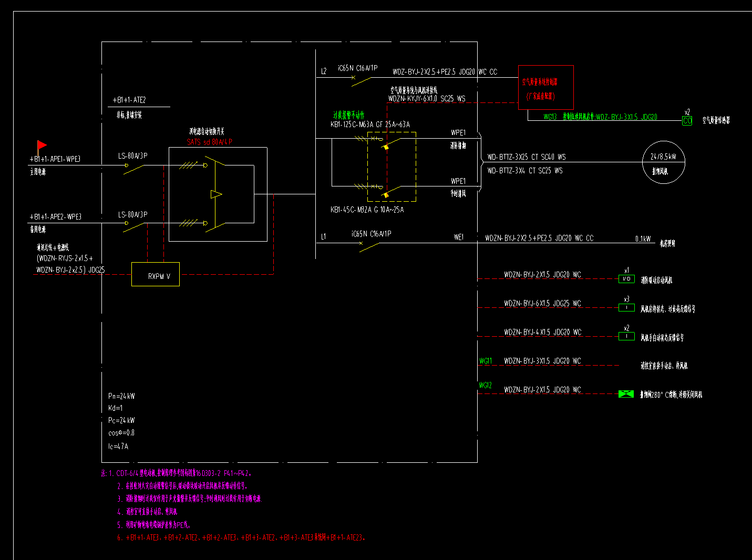Select the green module box labeled x3
Image resolution: width=752 pixels, height=560 pixels.
pos(626,308)
